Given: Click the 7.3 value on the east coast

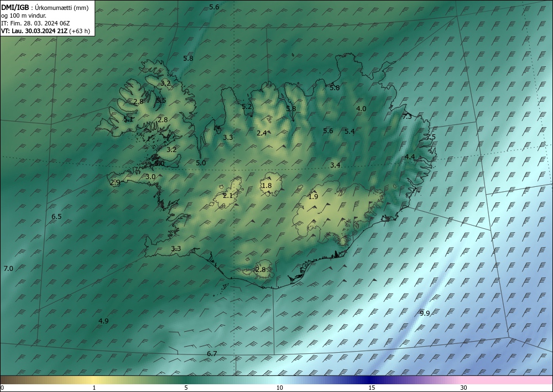Looking at the screenshot, I should point(407,116).
